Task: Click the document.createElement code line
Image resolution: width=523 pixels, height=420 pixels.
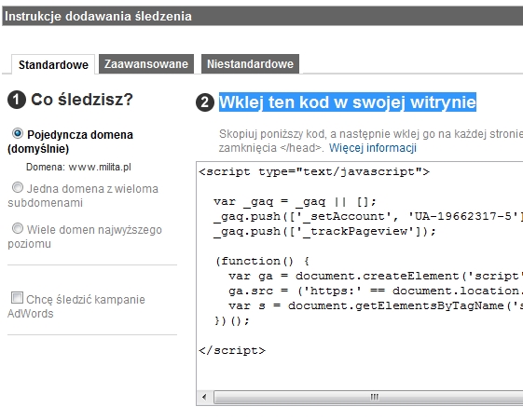Action: pyautogui.click(x=376, y=276)
